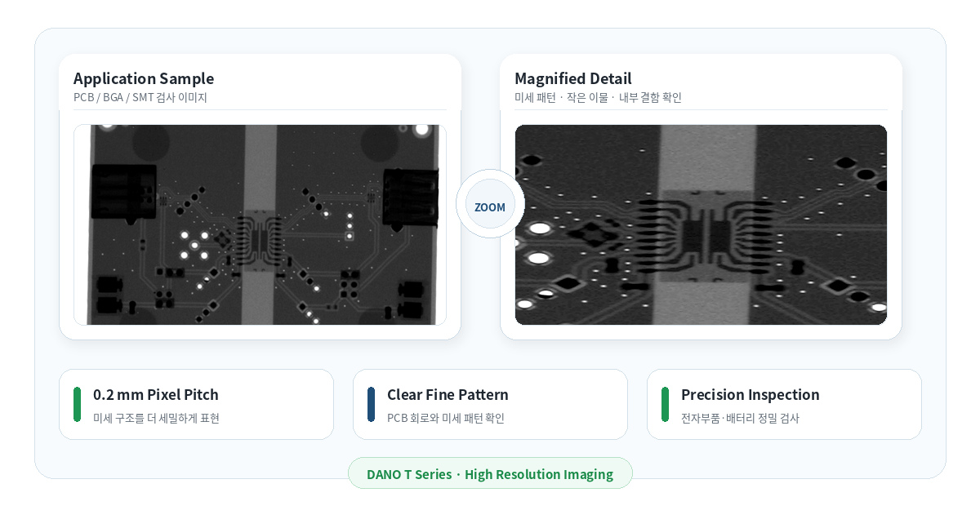Click the 0.2 mm Pixel Pitch card
Viewport: 980px width, 506px height.
pyautogui.click(x=196, y=404)
